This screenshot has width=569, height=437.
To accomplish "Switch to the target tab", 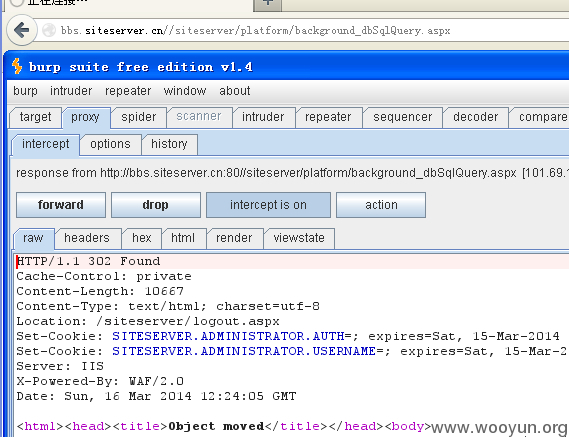I will [x=35, y=117].
